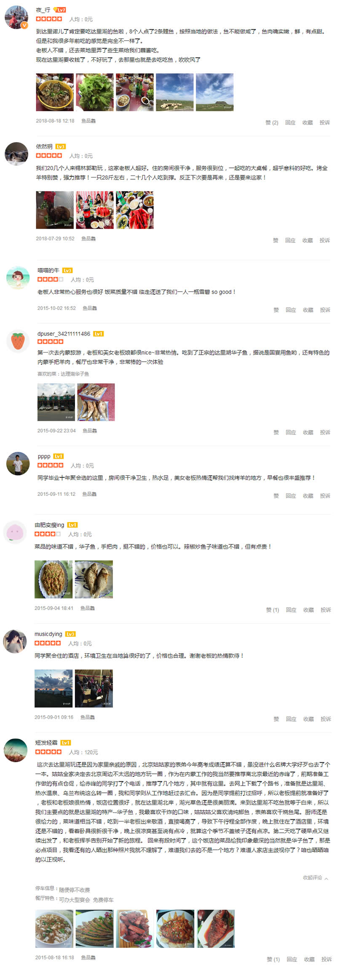Screen dimensions: 337x980
Task: Open the yurt sunset photo by musicdying
Action: pos(53,689)
